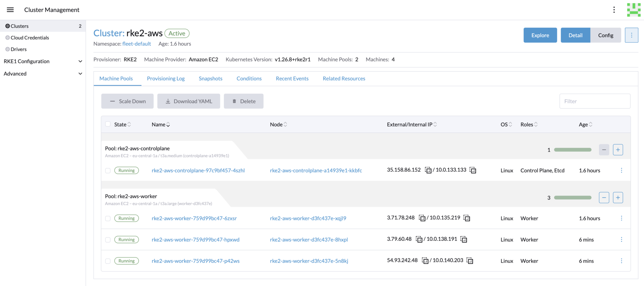The image size is (644, 286).
Task: Copy external IP 35.158.86.152 to clipboard
Action: (x=428, y=170)
